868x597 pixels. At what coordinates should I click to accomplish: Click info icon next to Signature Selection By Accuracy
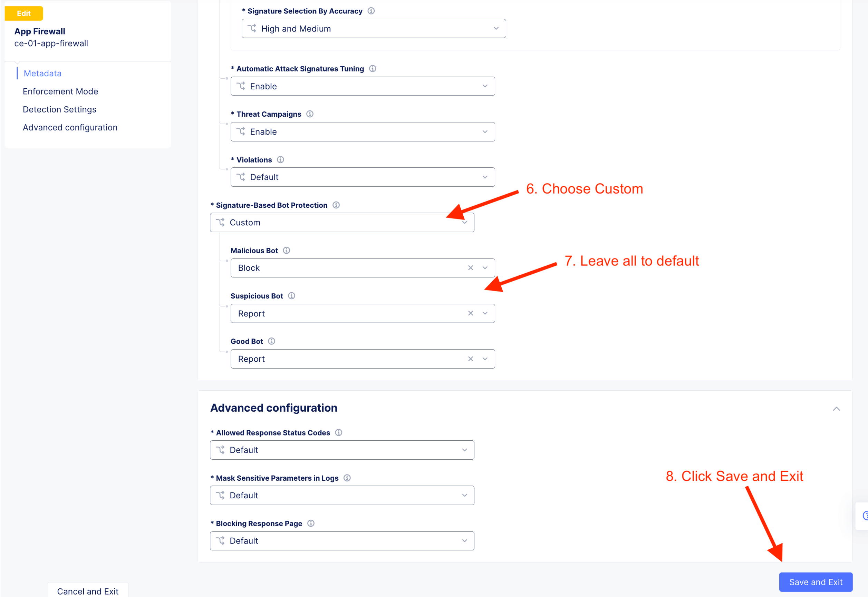(371, 11)
